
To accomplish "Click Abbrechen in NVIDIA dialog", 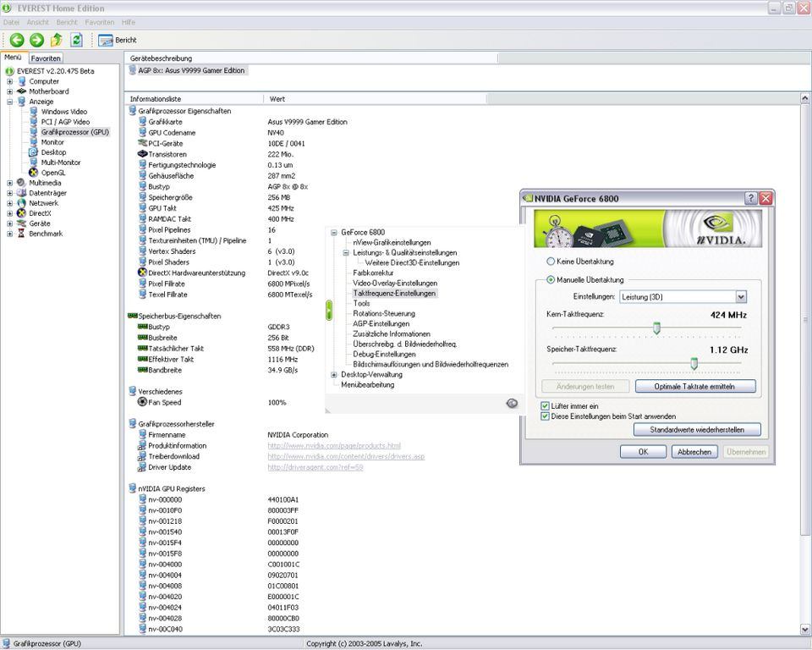I will [x=694, y=452].
